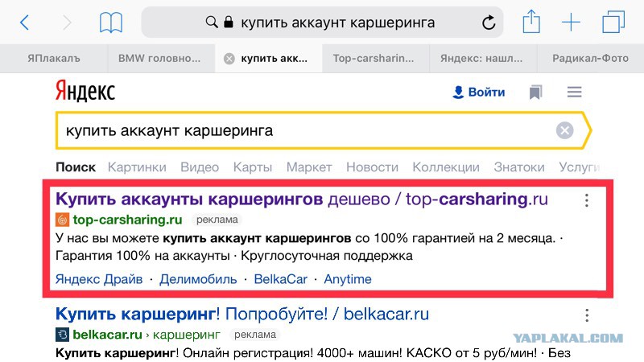Click the lock icon in address bar
Viewport: 644px width, 362px height.
(229, 22)
